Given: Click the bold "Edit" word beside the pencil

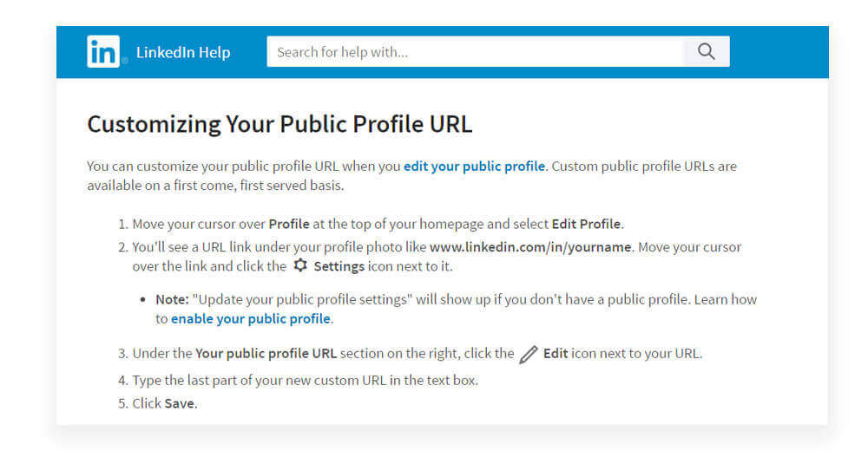Looking at the screenshot, I should click(x=556, y=354).
